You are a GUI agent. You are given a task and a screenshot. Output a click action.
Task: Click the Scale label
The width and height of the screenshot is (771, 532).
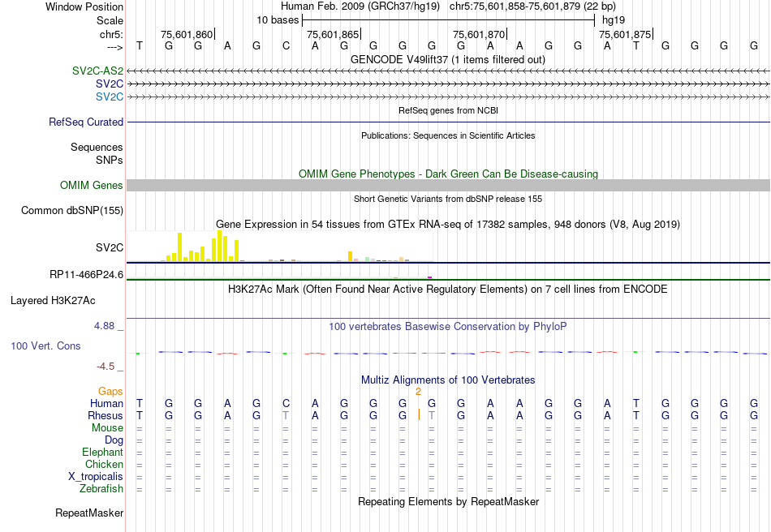coord(110,20)
